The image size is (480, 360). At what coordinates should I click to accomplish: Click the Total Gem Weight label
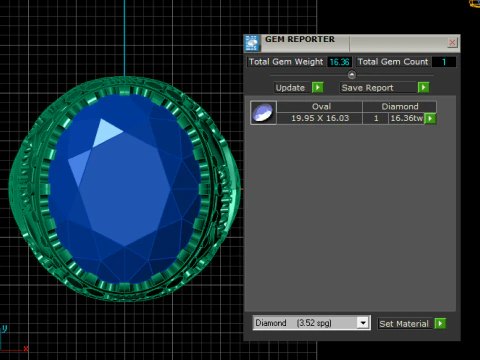point(286,62)
